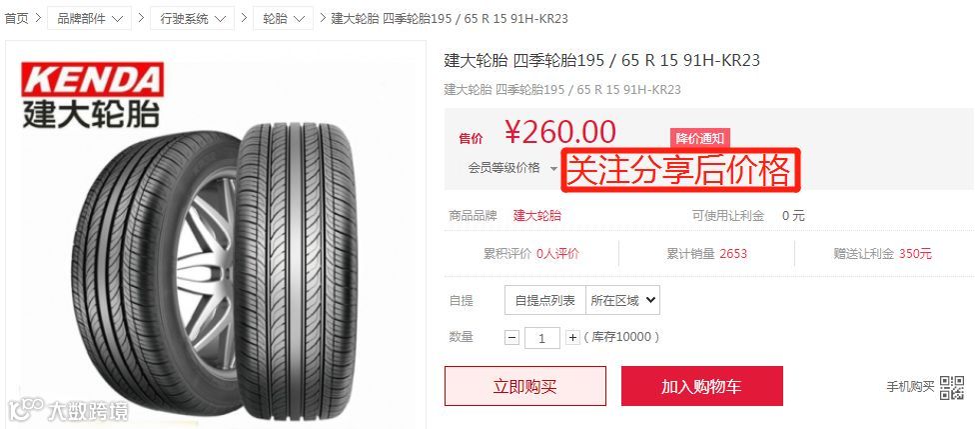The width and height of the screenshot is (980, 429).
Task: Expand the 行驶系统 breadcrumb dropdown
Action: (193, 19)
